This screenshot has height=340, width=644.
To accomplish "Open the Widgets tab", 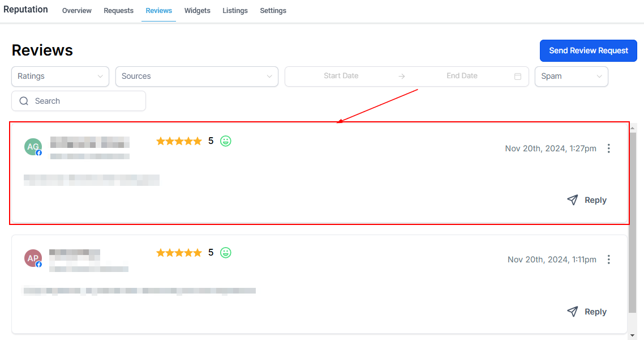I will click(197, 11).
